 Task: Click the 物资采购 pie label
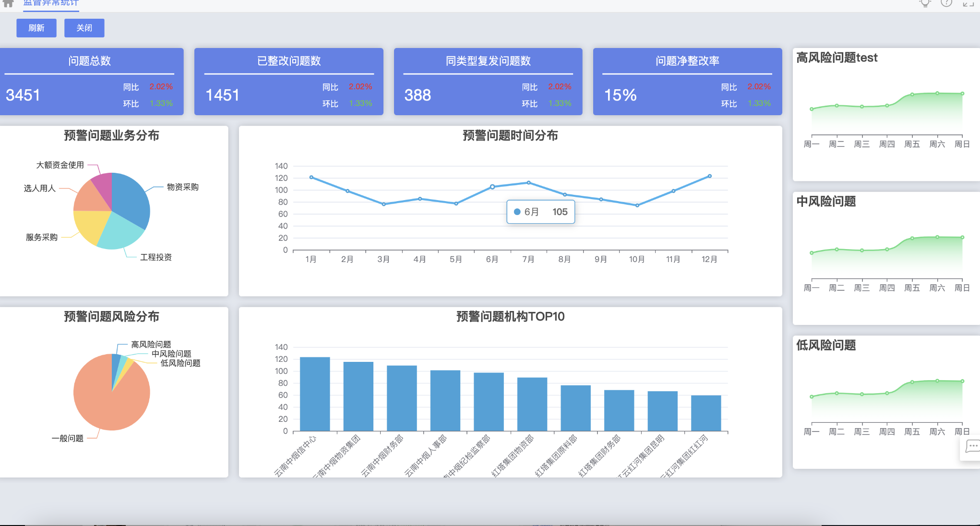(x=183, y=187)
